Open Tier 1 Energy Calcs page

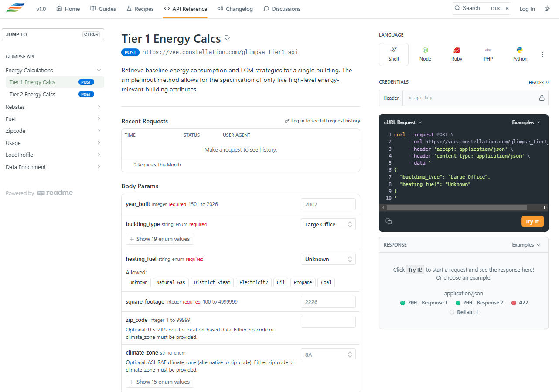coord(55,82)
